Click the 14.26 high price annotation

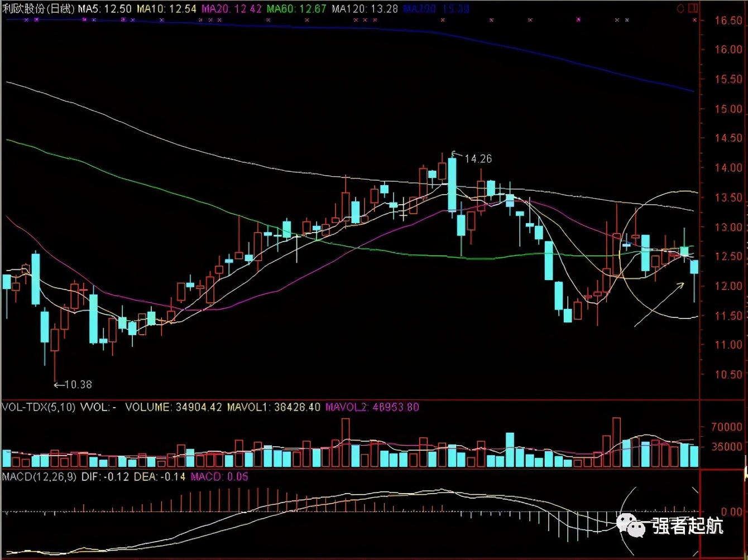(x=478, y=159)
